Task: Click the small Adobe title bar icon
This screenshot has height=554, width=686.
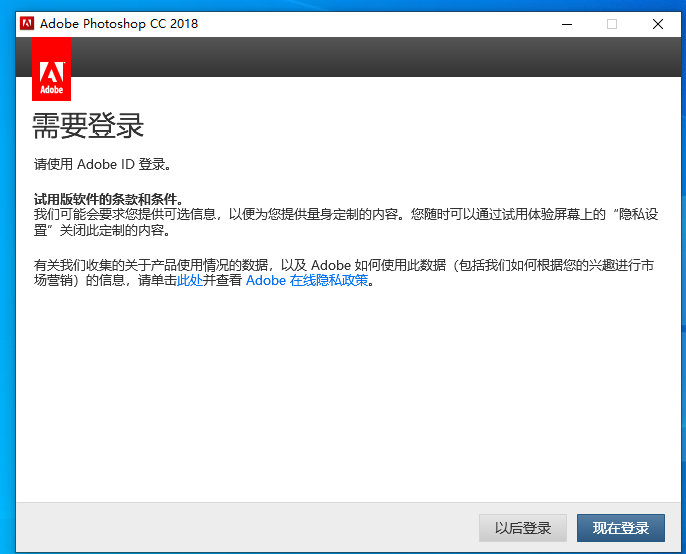Action: click(27, 24)
